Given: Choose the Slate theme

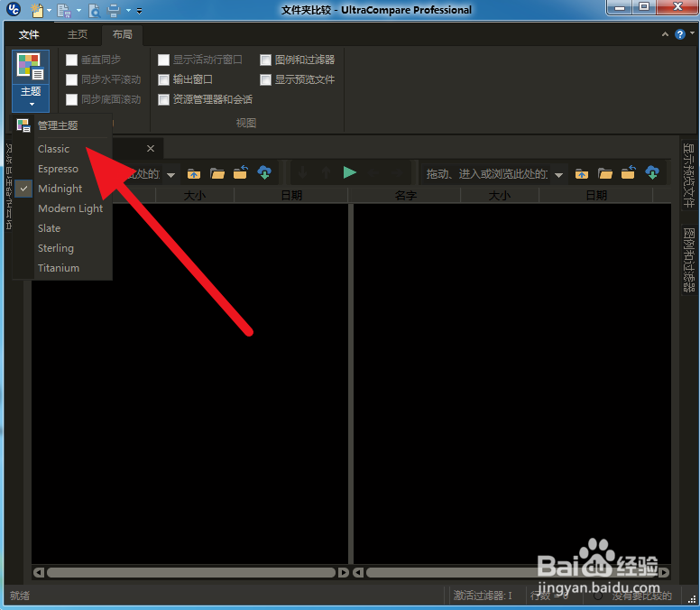Looking at the screenshot, I should pyautogui.click(x=62, y=228).
